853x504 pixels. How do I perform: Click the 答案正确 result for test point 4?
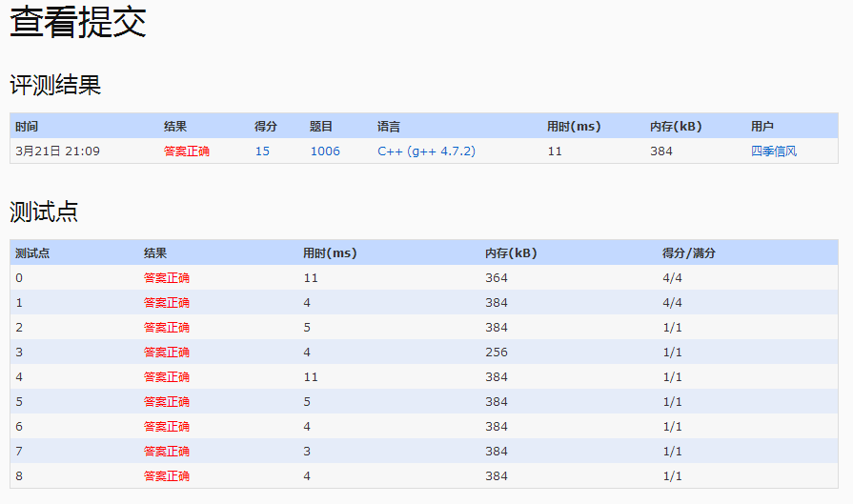pos(167,376)
